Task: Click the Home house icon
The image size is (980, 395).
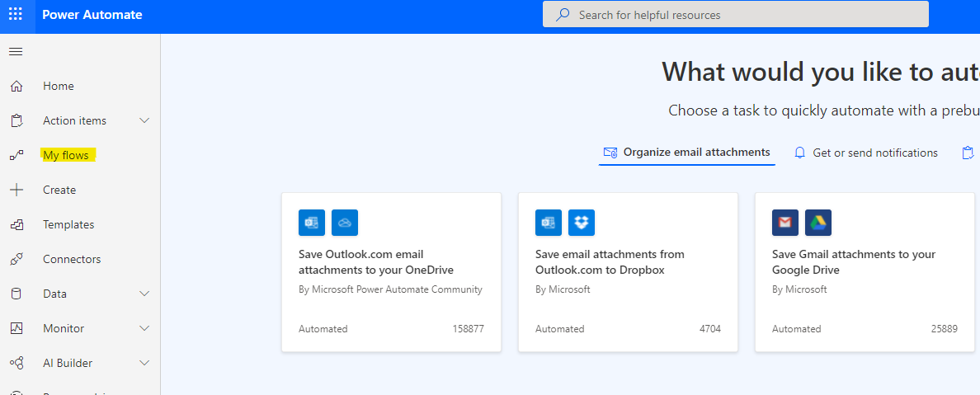Action: point(16,87)
